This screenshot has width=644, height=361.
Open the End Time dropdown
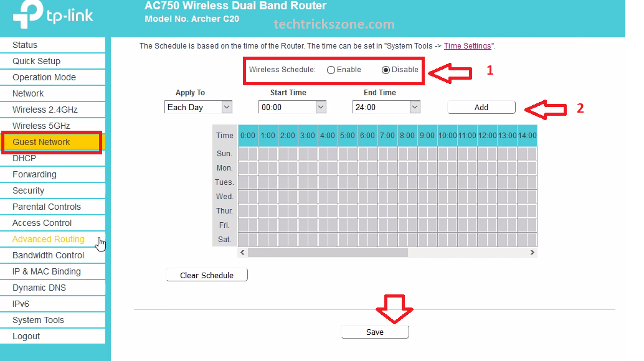tap(386, 107)
